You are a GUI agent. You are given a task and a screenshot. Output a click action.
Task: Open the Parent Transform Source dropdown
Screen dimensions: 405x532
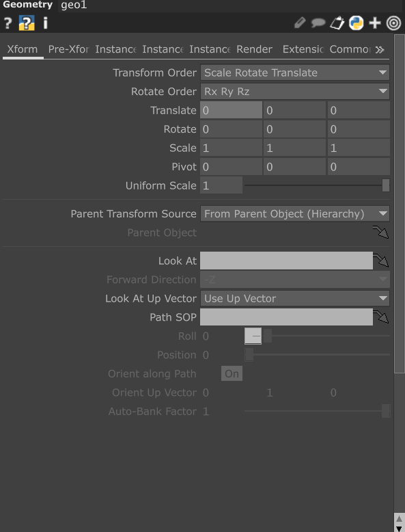coord(295,214)
